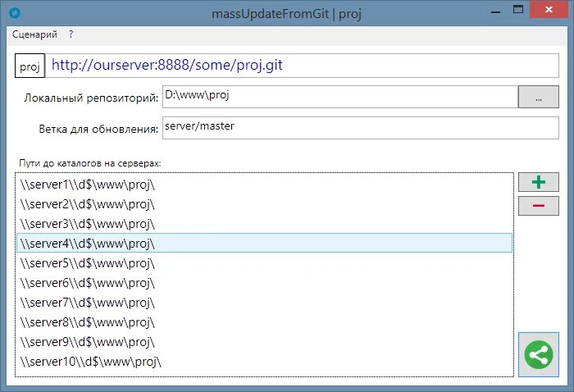The height and width of the screenshot is (392, 574).
Task: Click the Пути до каталогов на серверах label
Action: coord(90,163)
